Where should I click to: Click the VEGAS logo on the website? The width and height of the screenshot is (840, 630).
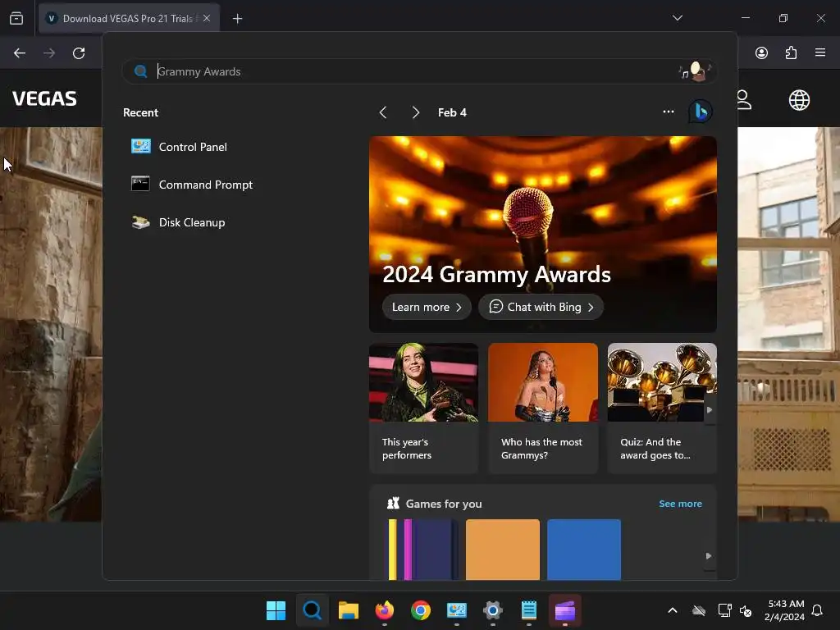(44, 98)
